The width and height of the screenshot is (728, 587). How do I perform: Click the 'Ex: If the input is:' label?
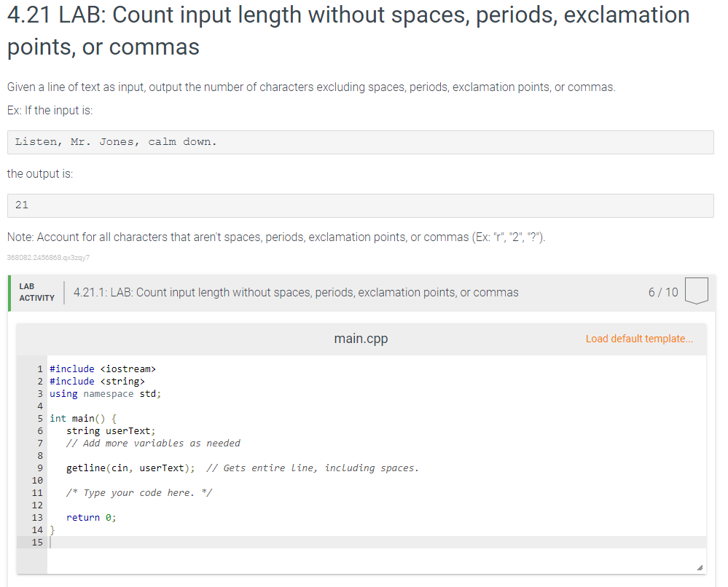pyautogui.click(x=50, y=111)
